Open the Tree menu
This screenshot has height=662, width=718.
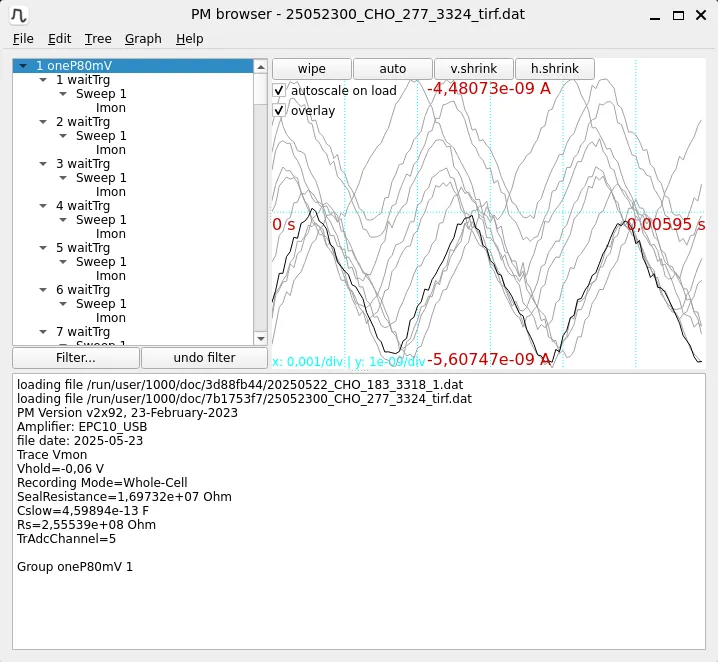click(98, 39)
